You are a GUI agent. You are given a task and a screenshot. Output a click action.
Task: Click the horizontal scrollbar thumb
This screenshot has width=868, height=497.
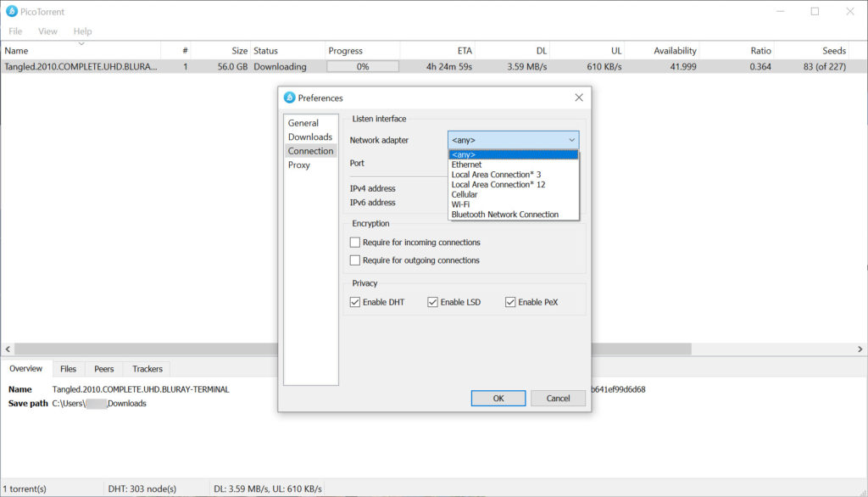[353, 349]
